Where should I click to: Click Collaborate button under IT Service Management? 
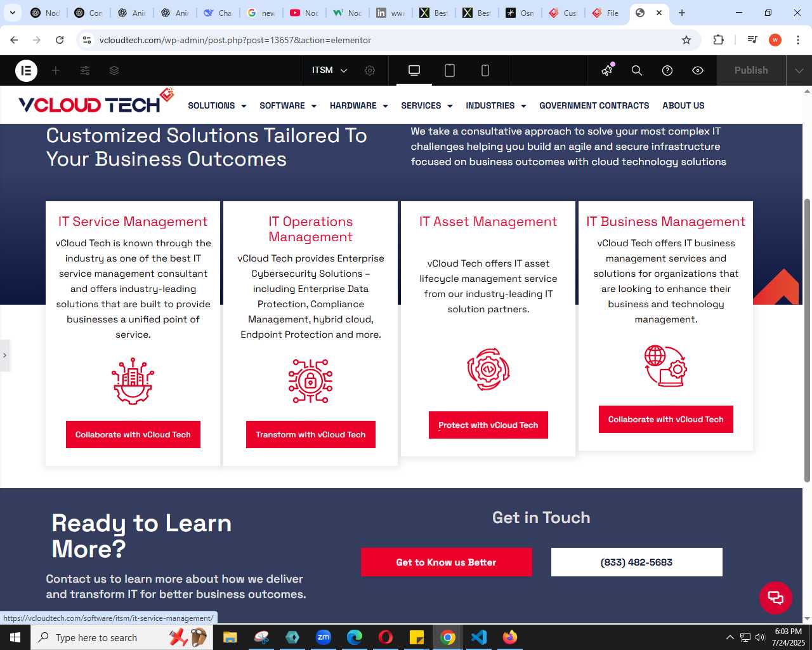[133, 435]
